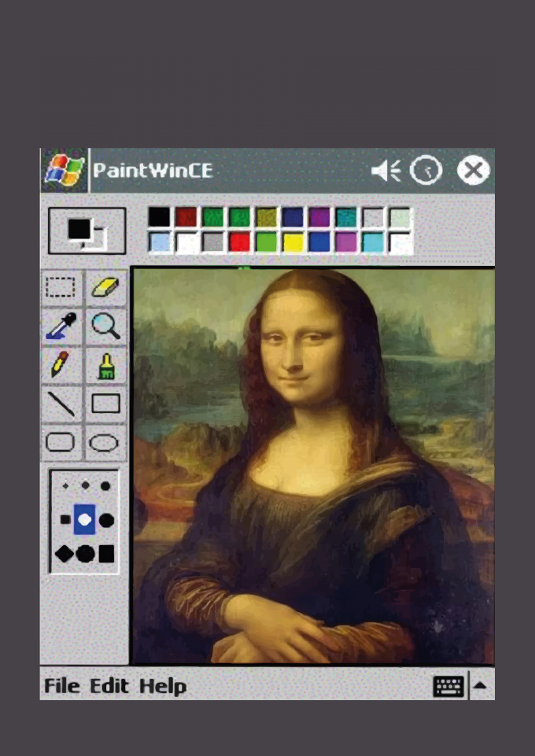Expand input method arrow beside keyboard
Image resolution: width=535 pixels, height=756 pixels.
point(480,686)
